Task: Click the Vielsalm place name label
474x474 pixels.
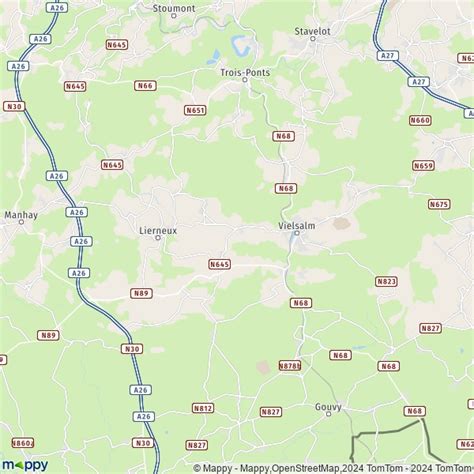Action: (297, 226)
